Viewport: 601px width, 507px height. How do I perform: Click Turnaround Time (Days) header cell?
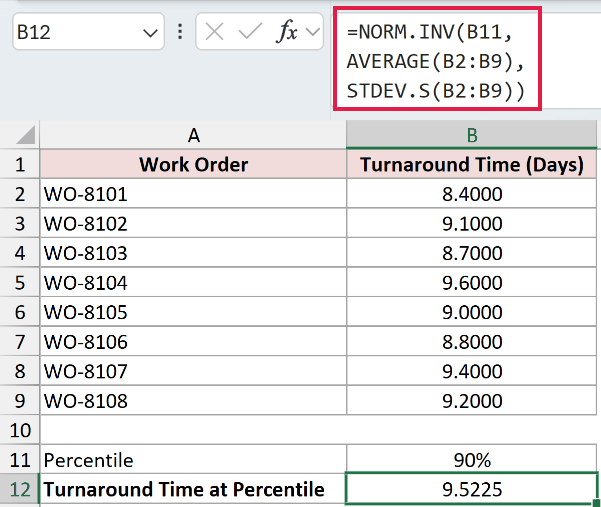point(471,164)
